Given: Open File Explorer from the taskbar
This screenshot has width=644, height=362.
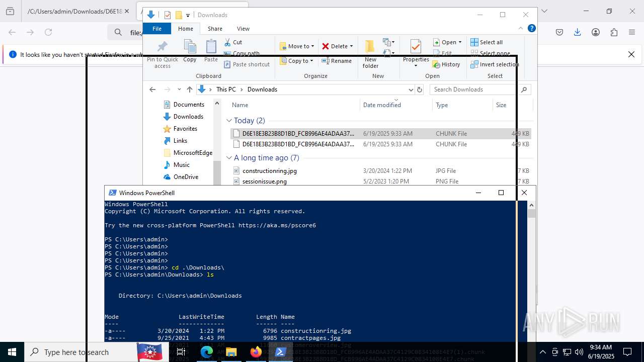Looking at the screenshot, I should [231, 352].
